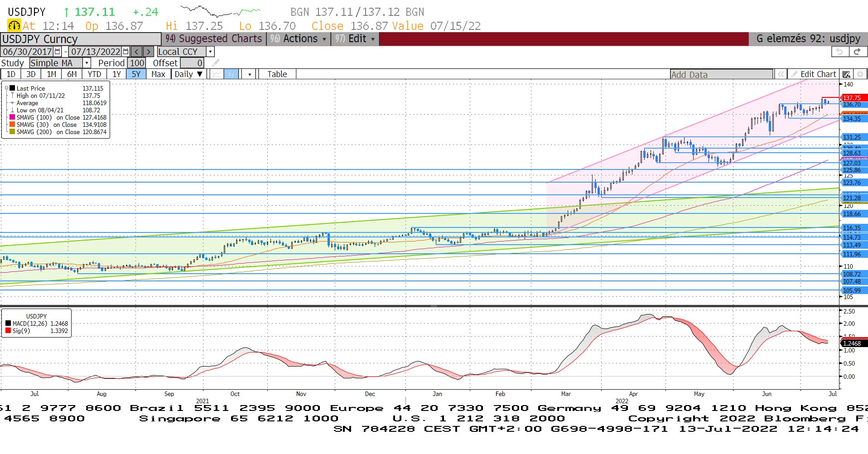Click the SMAVG (30) orange swatch
This screenshot has height=454, width=868.
coord(12,125)
